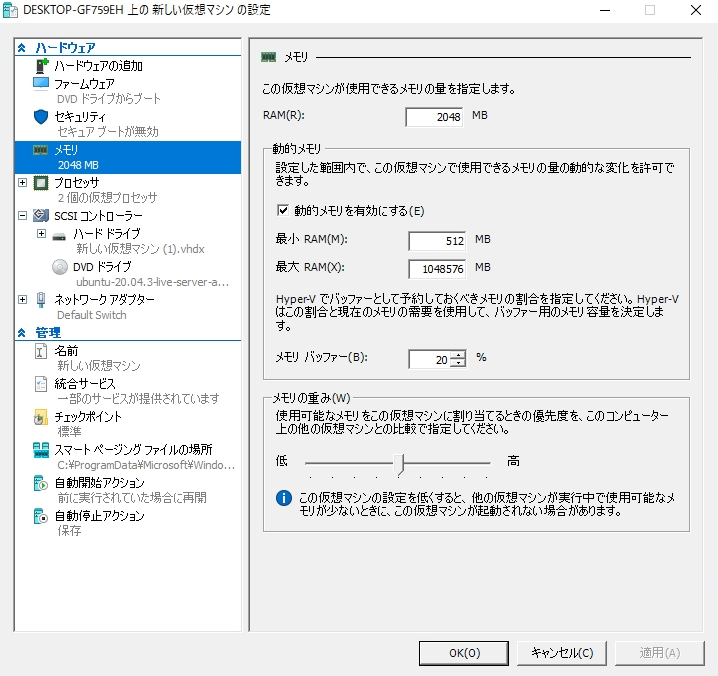Image resolution: width=718 pixels, height=676 pixels.
Task: Click the Apply (適用) button
Action: click(659, 653)
